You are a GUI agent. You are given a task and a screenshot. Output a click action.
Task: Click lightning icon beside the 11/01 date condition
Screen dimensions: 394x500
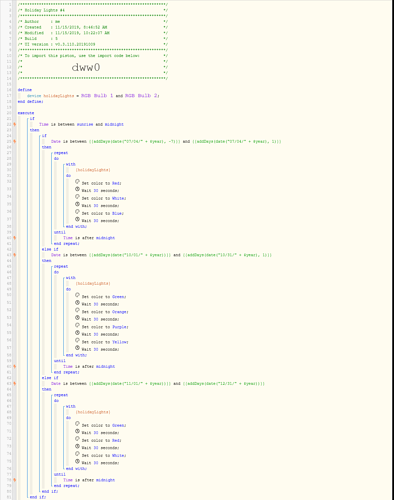[x=15, y=384]
